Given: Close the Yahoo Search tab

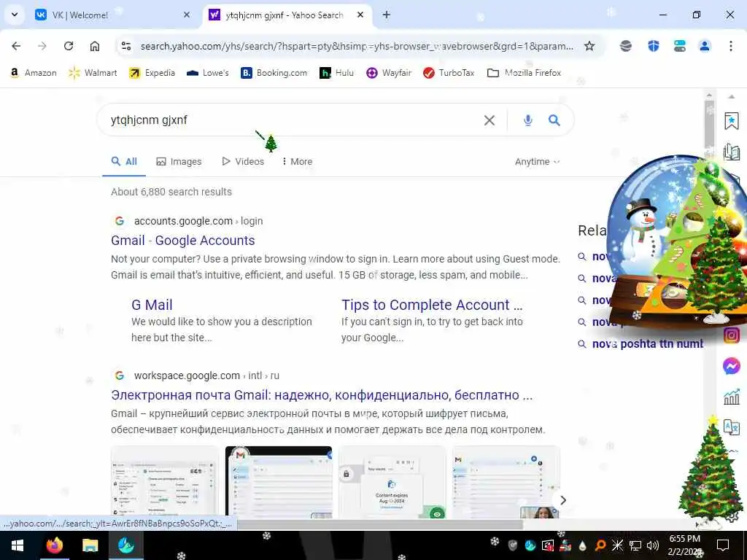Looking at the screenshot, I should [360, 15].
